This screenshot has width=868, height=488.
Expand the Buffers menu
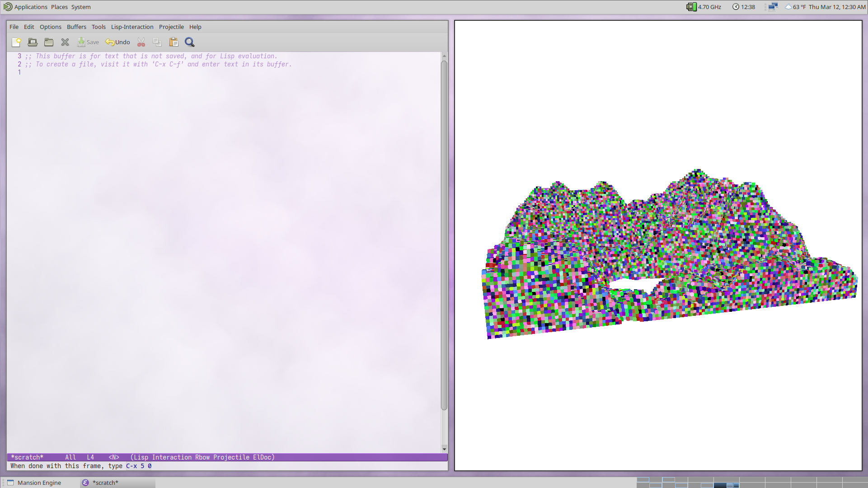76,27
